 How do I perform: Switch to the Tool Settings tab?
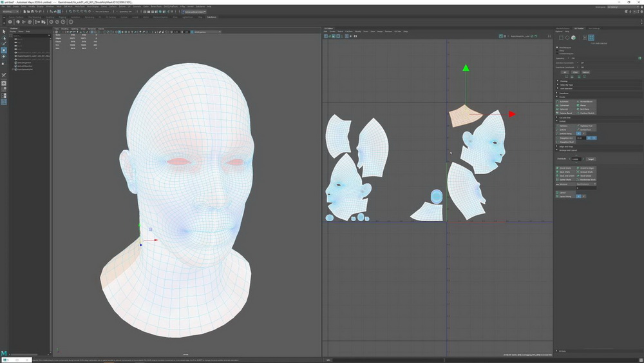[594, 28]
